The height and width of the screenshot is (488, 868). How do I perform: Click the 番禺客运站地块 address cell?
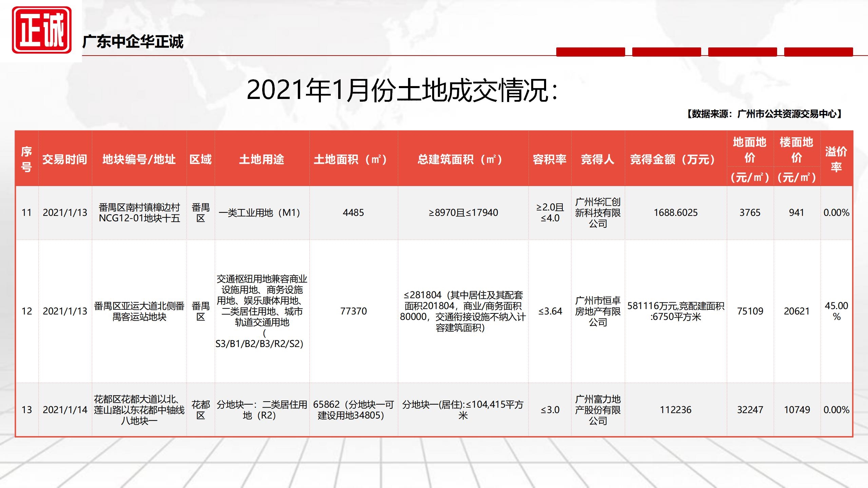pos(139,311)
